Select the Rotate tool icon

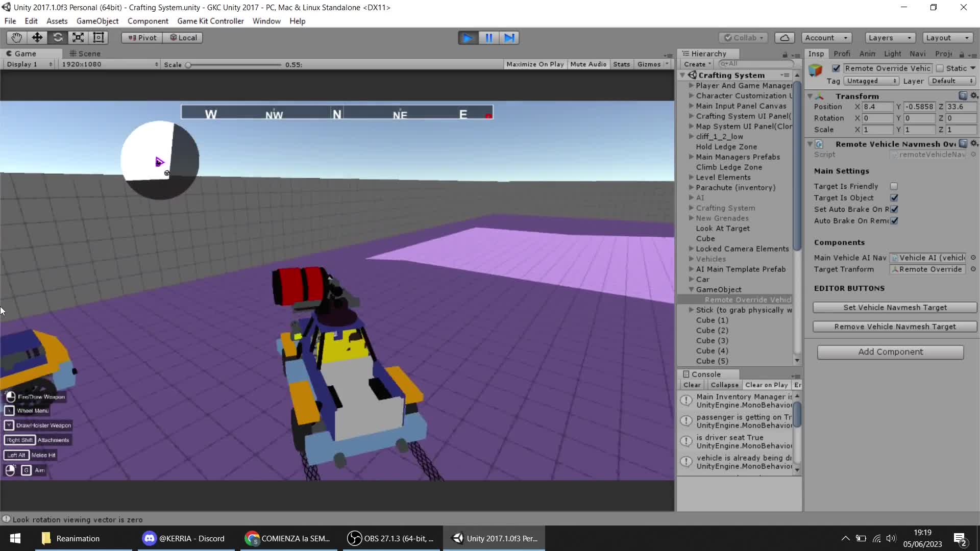coord(58,38)
